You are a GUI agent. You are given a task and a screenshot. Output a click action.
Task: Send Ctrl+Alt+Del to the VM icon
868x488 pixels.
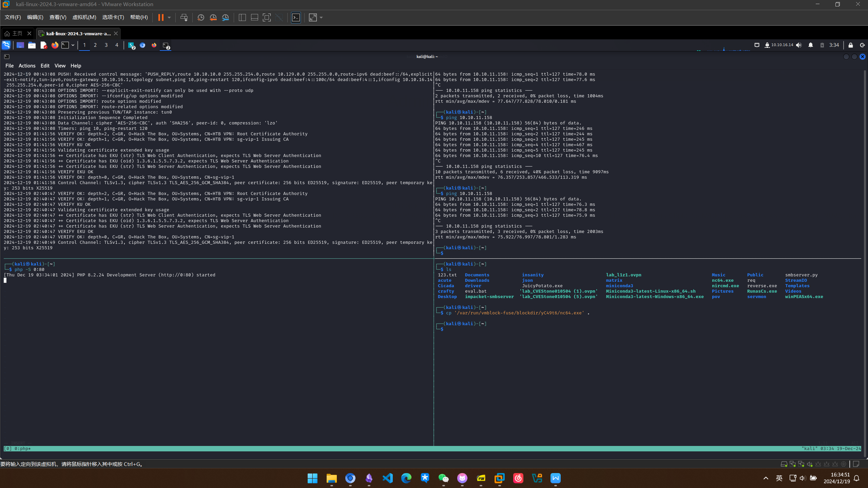click(184, 18)
